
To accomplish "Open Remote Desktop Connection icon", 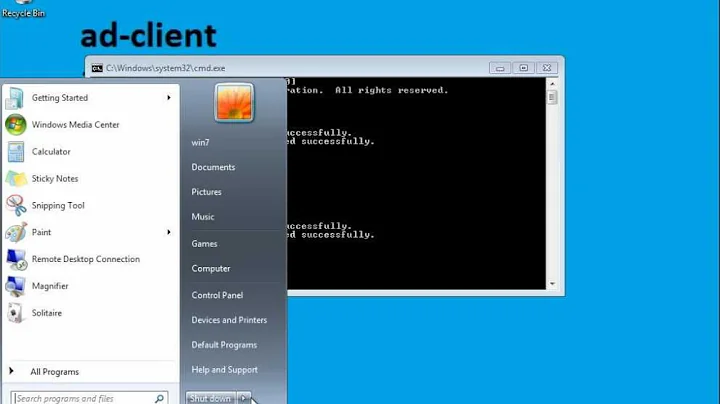I will [x=16, y=259].
